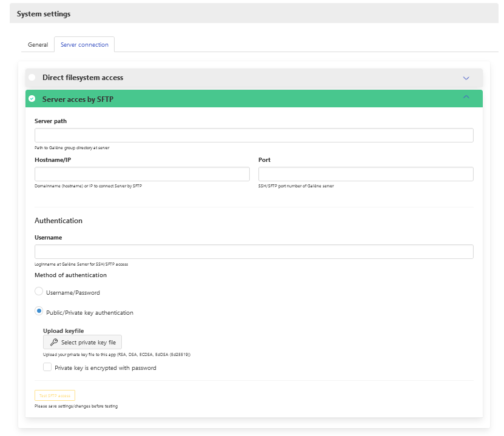This screenshot has width=504, height=436.
Task: Click the Authentication section heading
Action: [58, 221]
